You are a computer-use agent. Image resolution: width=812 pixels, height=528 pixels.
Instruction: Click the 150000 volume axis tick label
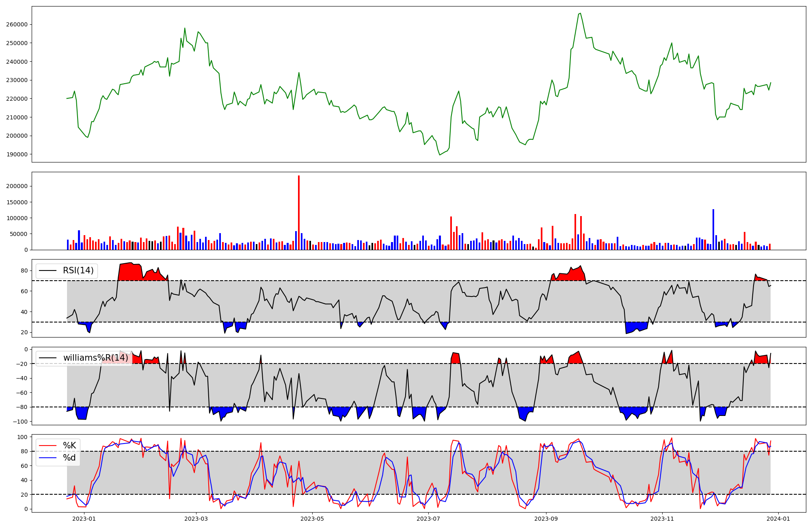(17, 202)
